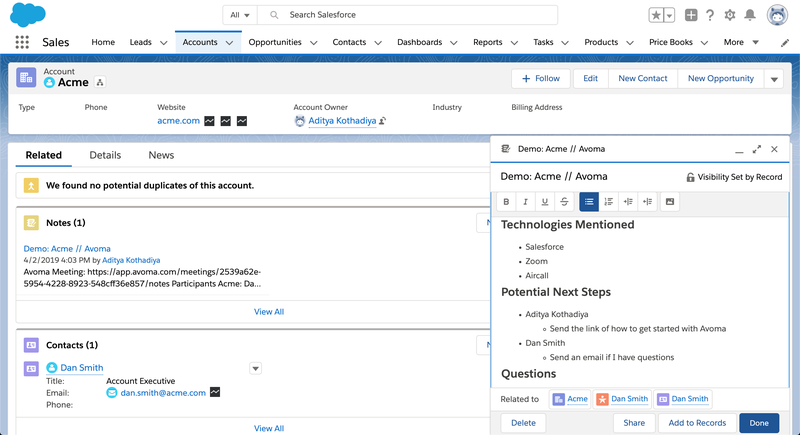The width and height of the screenshot is (800, 435).
Task: Open the notifications bell
Action: point(750,15)
